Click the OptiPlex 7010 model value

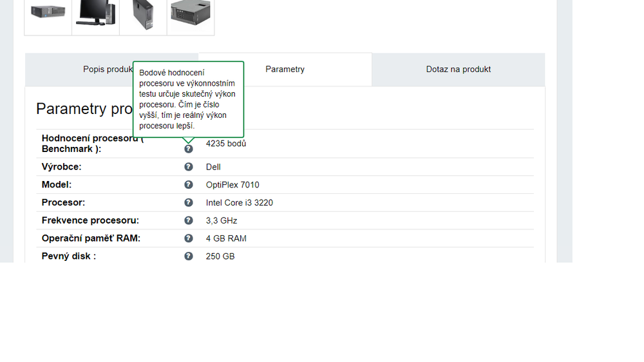coord(232,185)
